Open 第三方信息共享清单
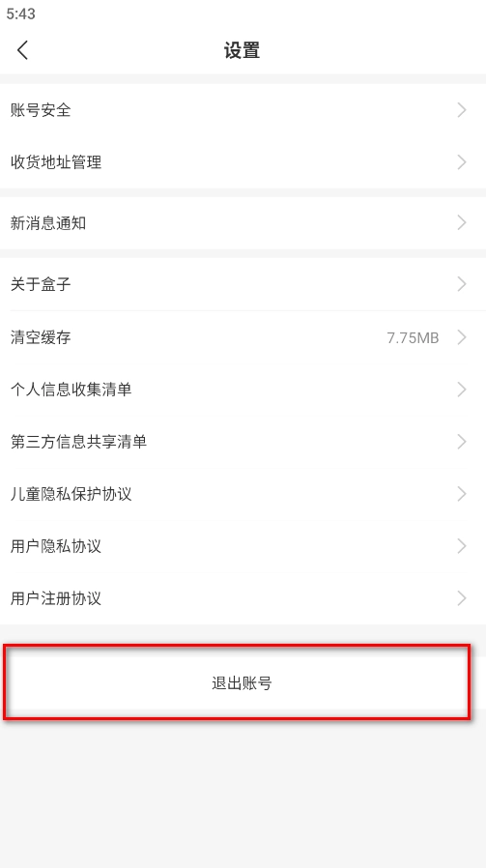This screenshot has height=868, width=486. (243, 441)
